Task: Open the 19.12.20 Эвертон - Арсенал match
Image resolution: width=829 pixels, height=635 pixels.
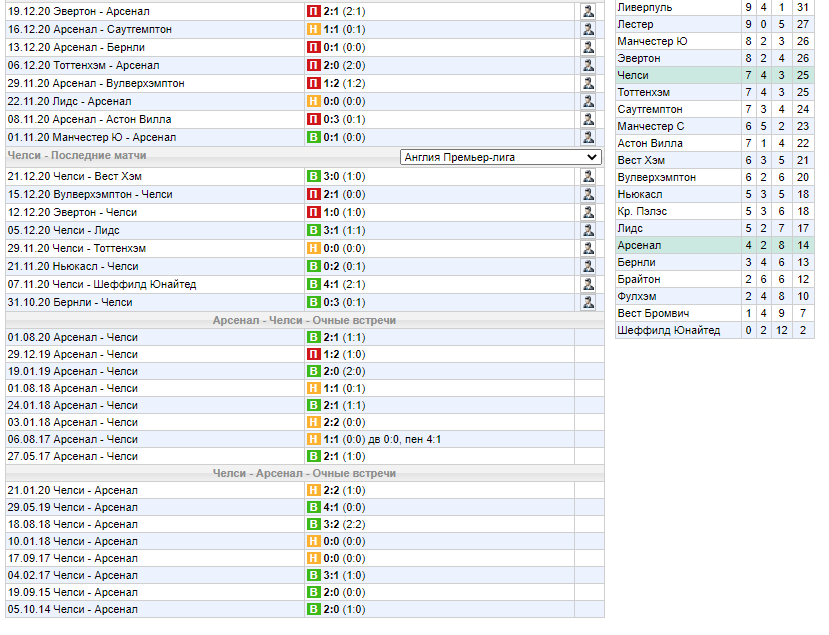Action: click(78, 11)
